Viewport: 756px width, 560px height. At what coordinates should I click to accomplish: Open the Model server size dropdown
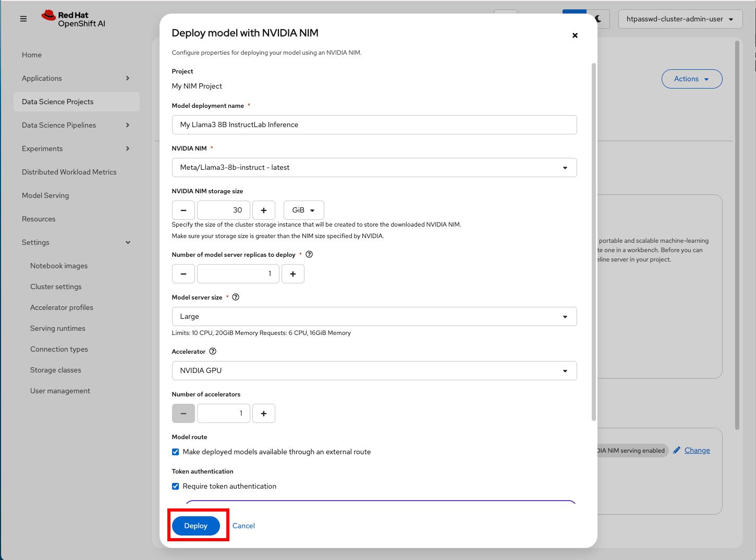coord(374,316)
